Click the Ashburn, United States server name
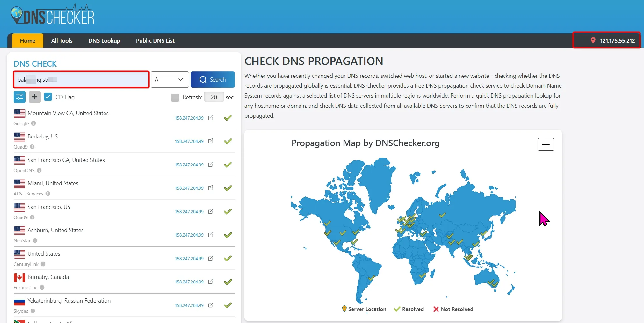Screen dimensions: 644x323 [55, 230]
